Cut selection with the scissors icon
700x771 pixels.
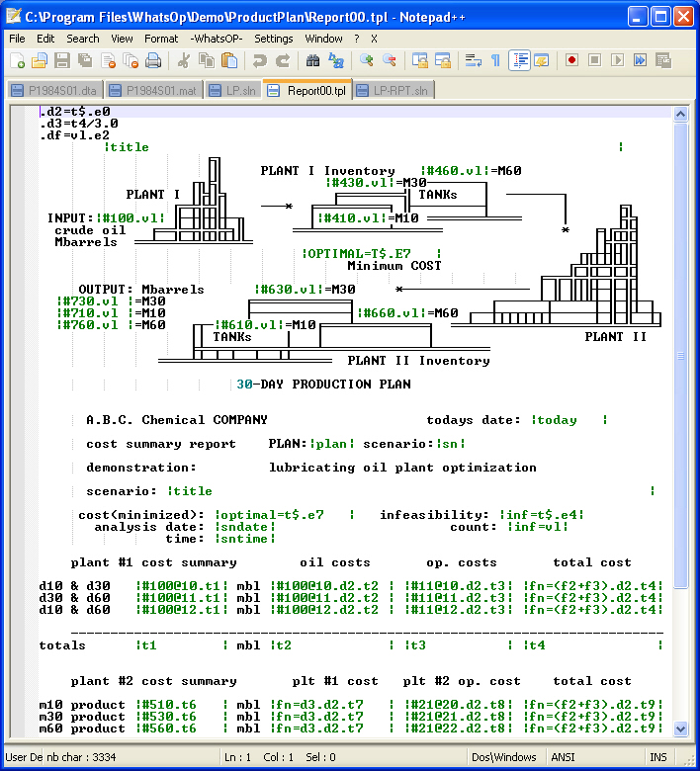[184, 61]
